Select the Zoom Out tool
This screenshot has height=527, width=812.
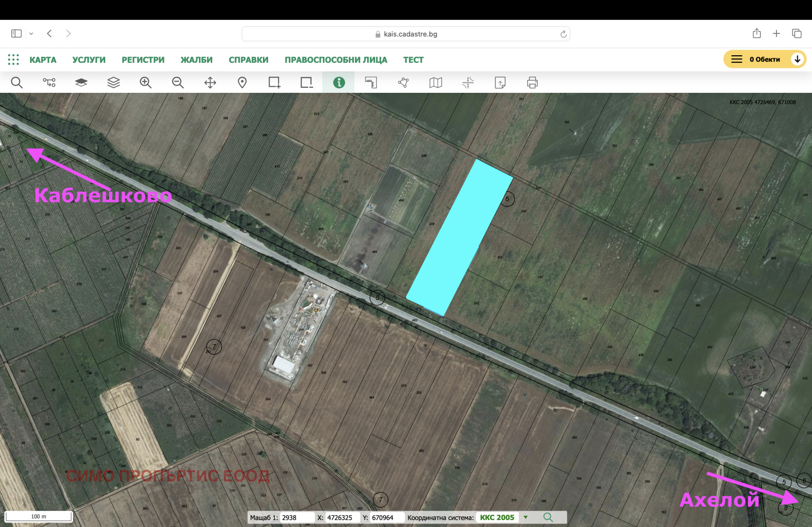click(x=178, y=82)
